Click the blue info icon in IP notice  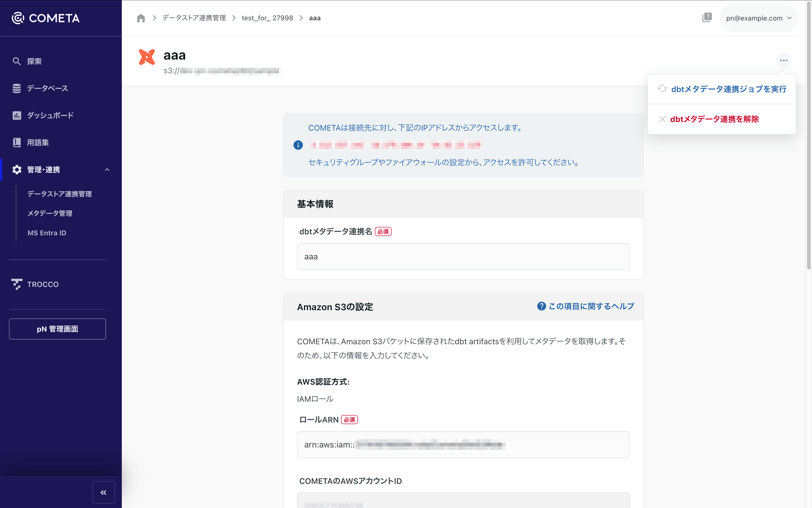(x=298, y=145)
